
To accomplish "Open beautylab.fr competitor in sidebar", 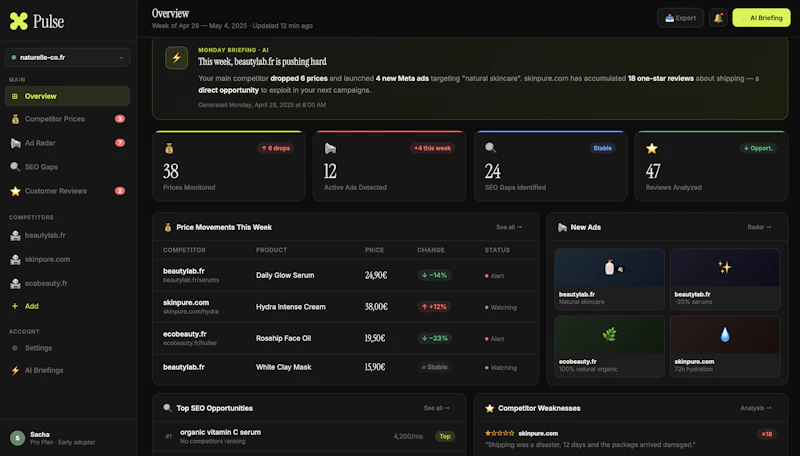I will click(67, 235).
